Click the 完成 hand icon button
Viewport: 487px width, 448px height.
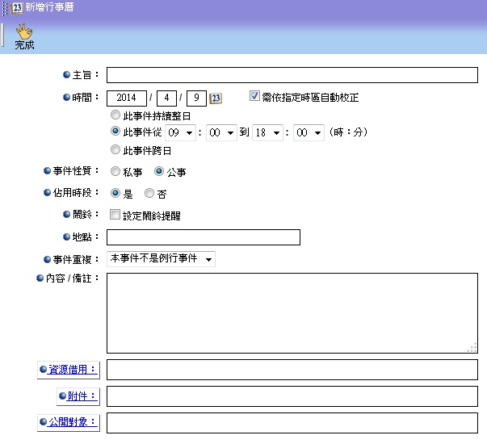tap(24, 36)
